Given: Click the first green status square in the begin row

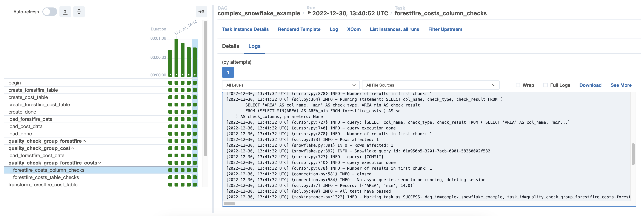Looking at the screenshot, I should 170,83.
